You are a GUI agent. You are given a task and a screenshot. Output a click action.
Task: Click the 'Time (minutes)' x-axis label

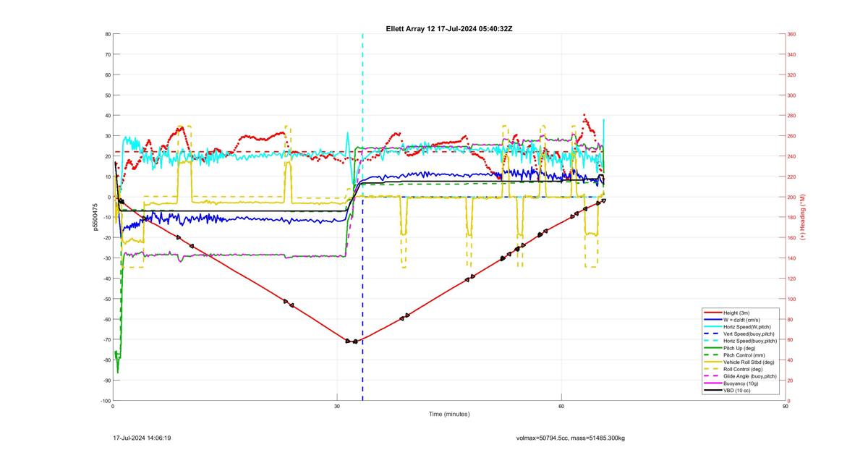click(449, 415)
